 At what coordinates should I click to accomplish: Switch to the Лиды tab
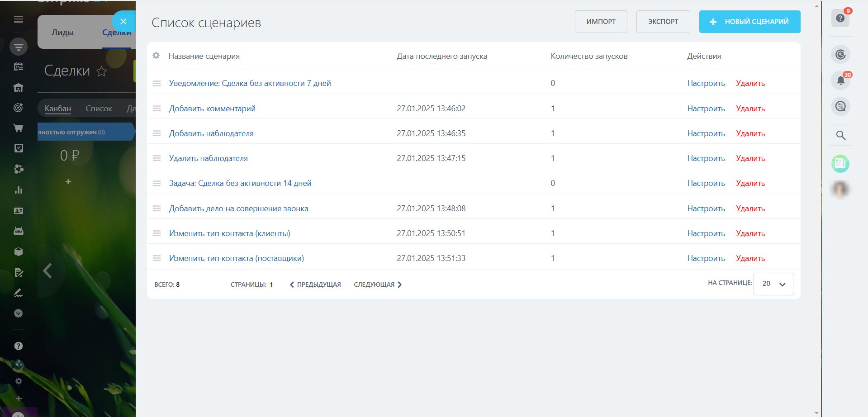[x=62, y=33]
